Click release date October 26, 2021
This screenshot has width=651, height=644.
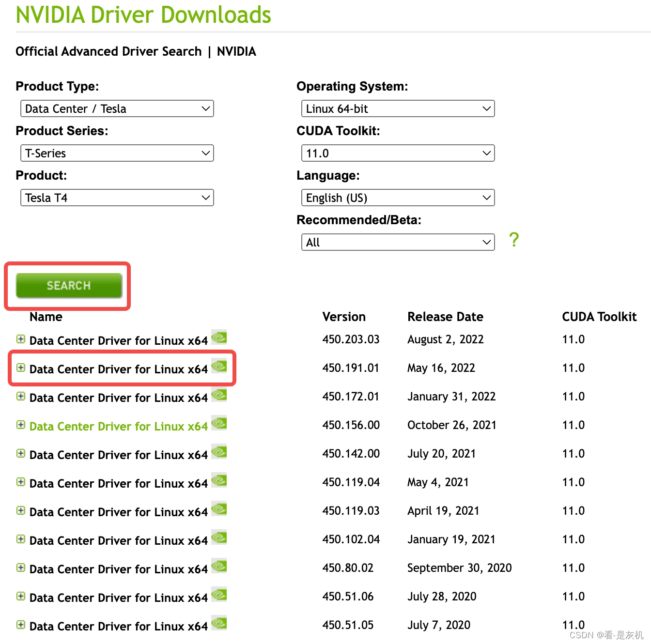(452, 425)
